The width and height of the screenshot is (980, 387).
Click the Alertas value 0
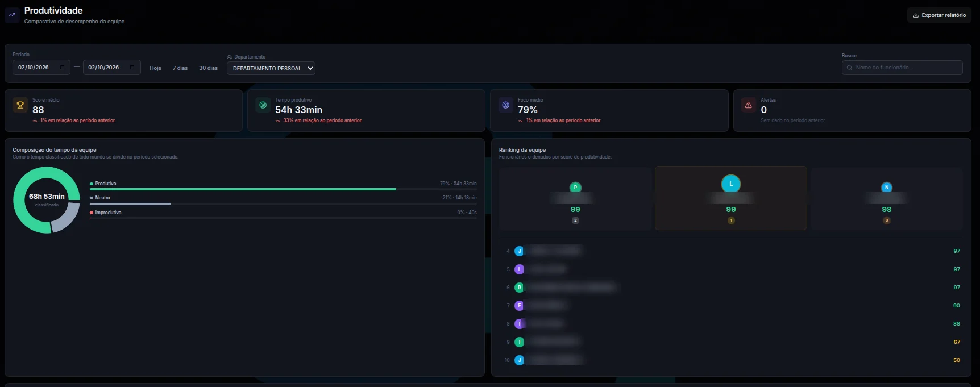[x=764, y=110]
